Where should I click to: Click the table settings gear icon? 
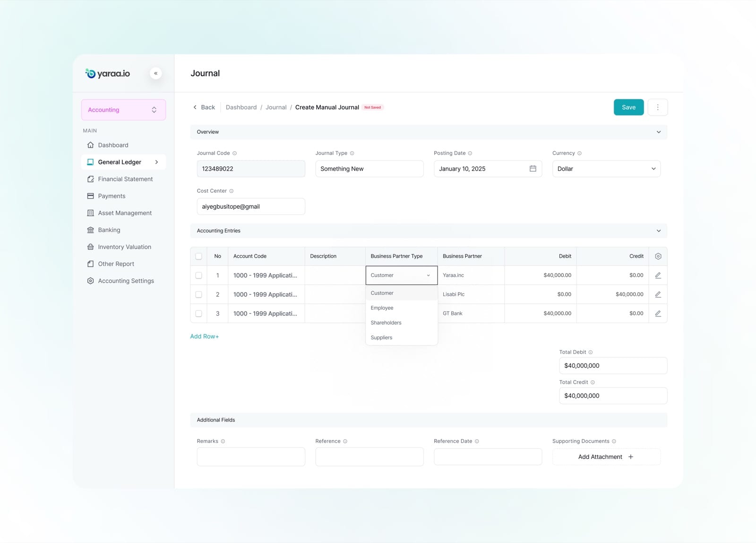[658, 256]
